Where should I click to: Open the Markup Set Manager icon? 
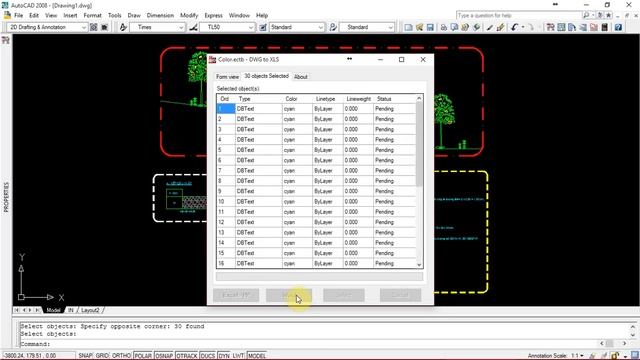[593, 27]
